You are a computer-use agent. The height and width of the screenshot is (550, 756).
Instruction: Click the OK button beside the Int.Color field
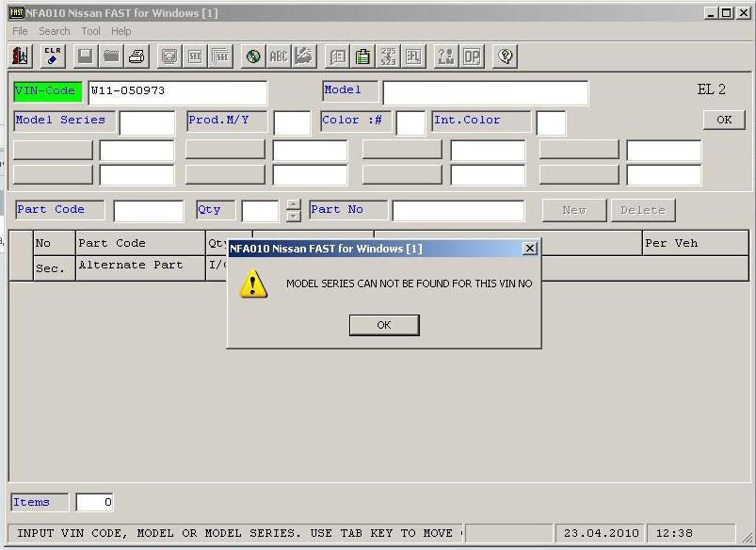point(724,120)
